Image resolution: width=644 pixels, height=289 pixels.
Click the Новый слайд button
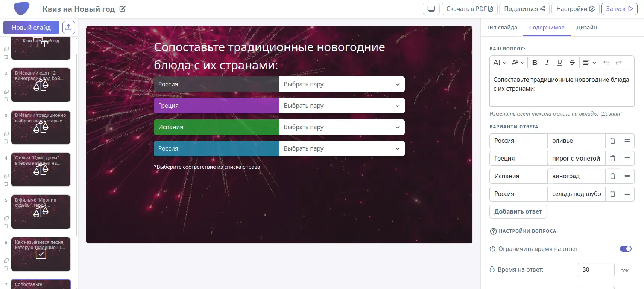click(x=31, y=28)
